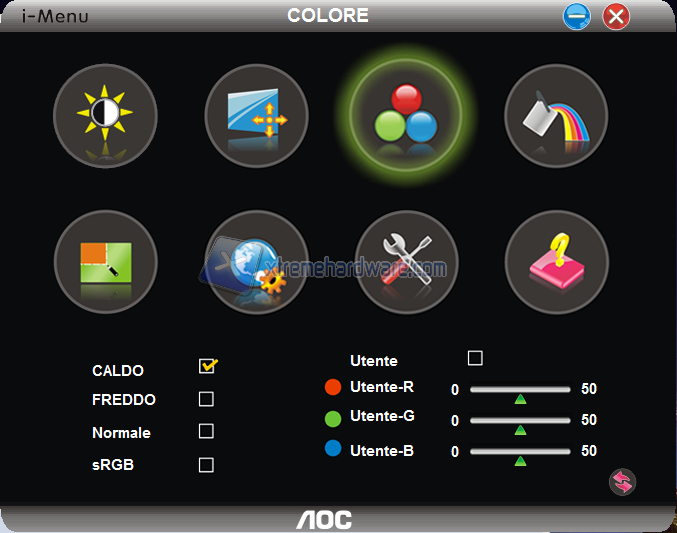Select the RGB Color settings icon
677x533 pixels.
click(x=406, y=115)
